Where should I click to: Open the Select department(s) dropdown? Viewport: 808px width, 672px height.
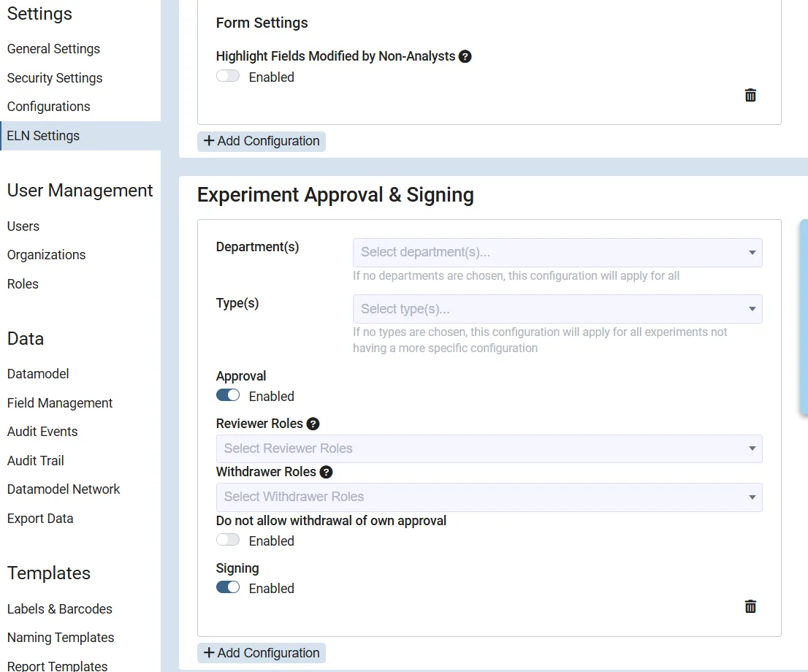tap(557, 252)
